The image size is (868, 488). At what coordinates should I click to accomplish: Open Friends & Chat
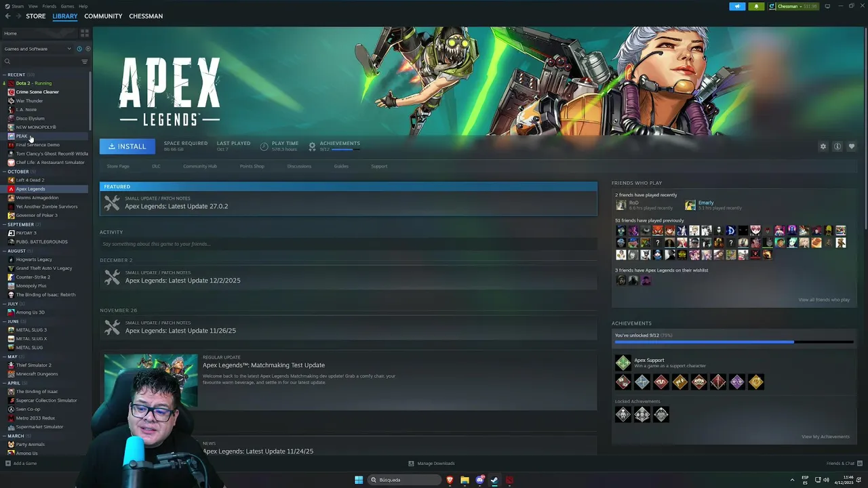pyautogui.click(x=844, y=464)
